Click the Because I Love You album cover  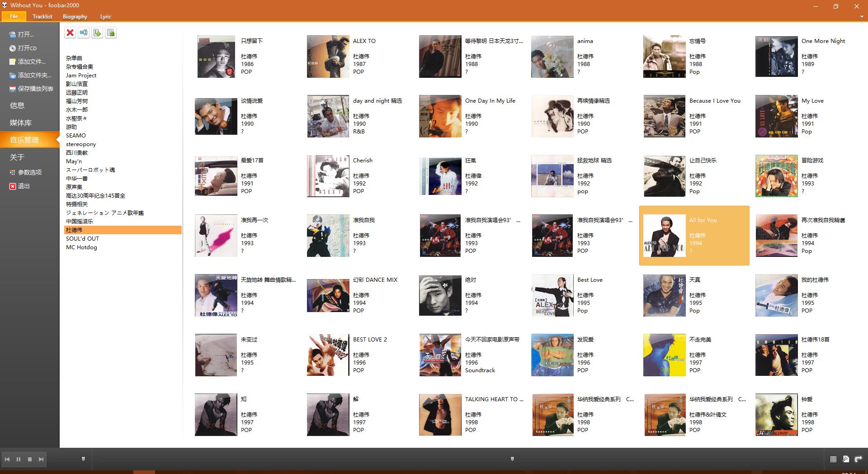[665, 116]
